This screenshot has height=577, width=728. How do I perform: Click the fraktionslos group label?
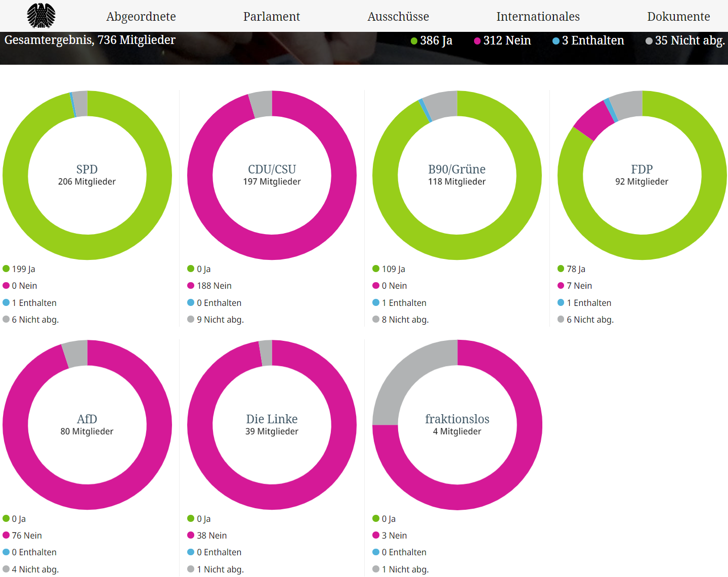(x=457, y=419)
